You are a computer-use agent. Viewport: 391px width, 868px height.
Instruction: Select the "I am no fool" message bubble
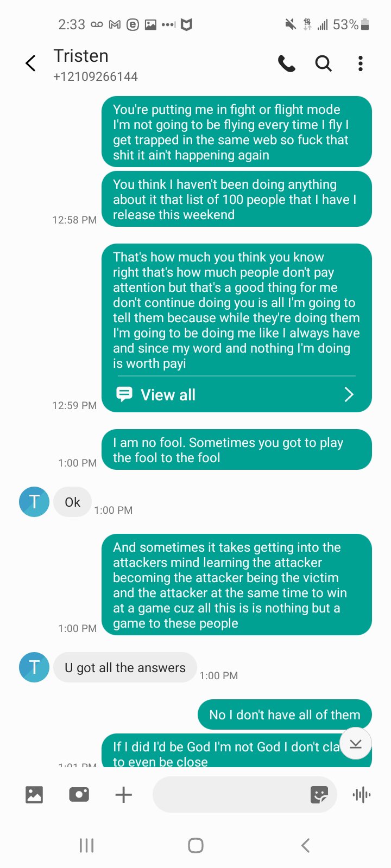(236, 450)
